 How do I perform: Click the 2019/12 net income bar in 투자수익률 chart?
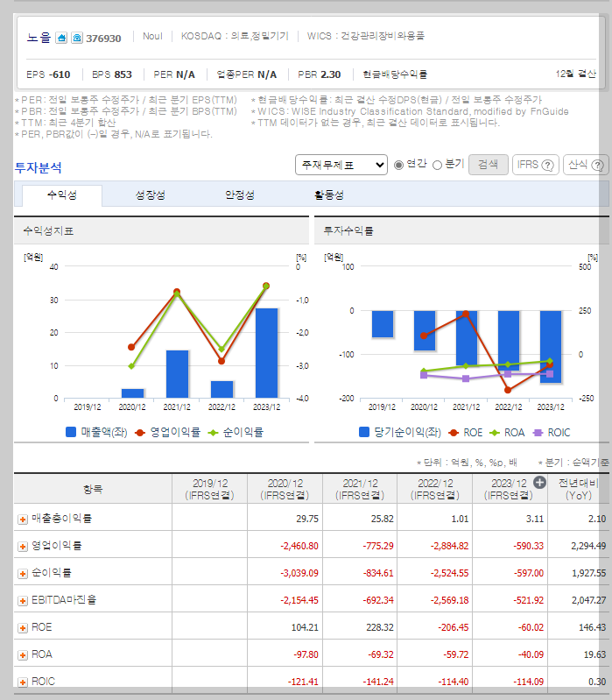click(383, 323)
